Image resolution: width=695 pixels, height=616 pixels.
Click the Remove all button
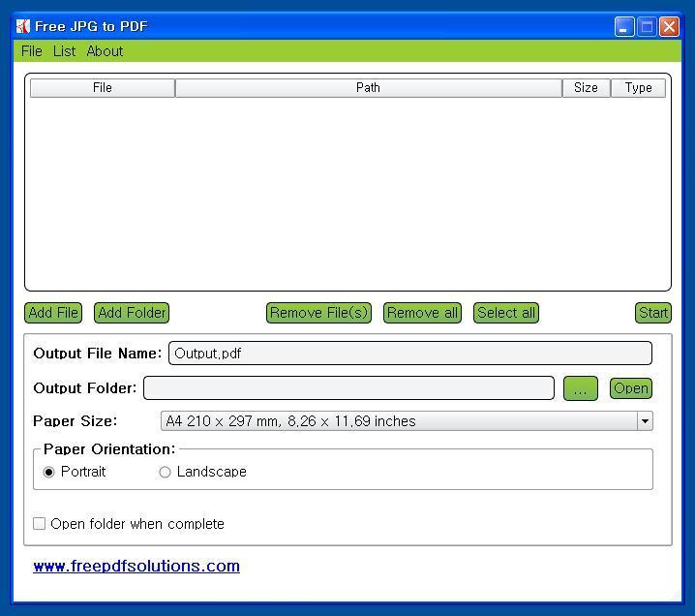[422, 313]
